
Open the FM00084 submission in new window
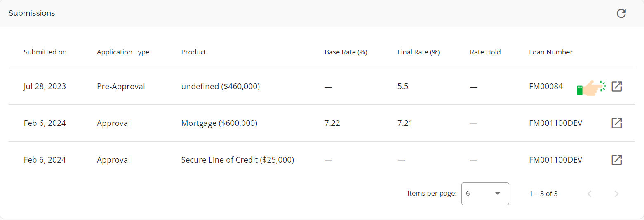point(616,87)
